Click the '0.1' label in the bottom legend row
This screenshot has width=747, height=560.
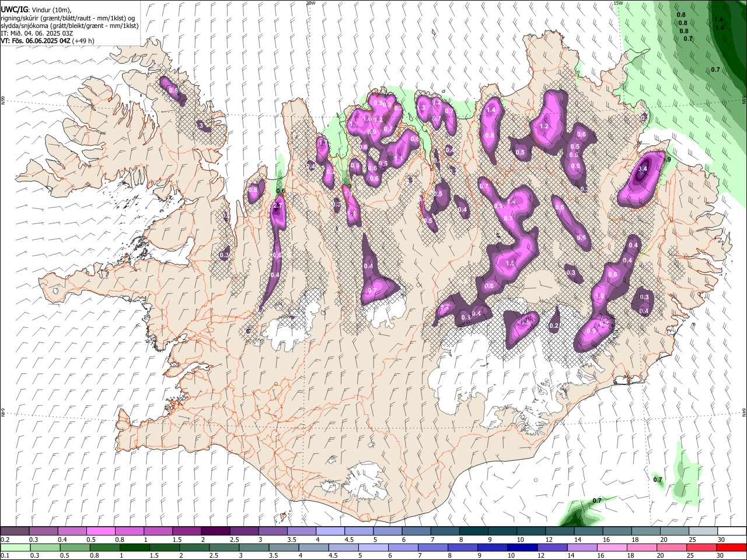pyautogui.click(x=5, y=556)
